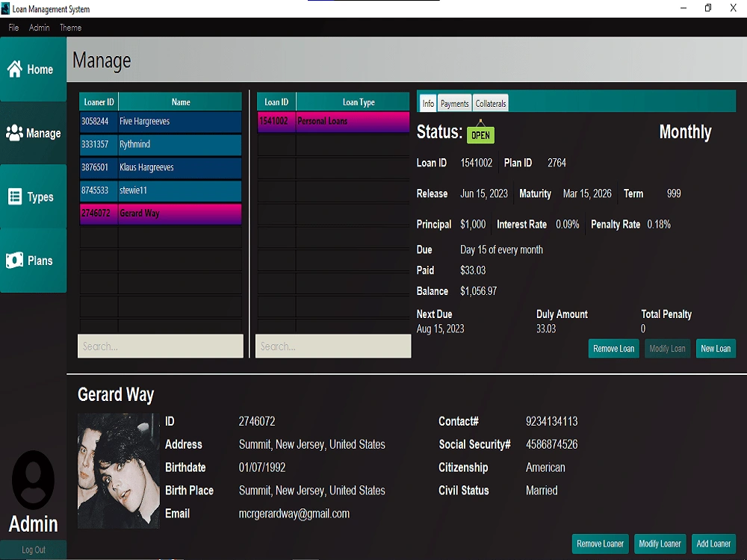This screenshot has width=747, height=560.
Task: Click the Monthly plan label
Action: tap(685, 132)
